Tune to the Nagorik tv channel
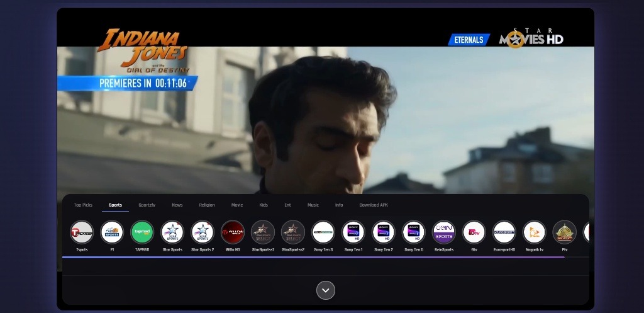Viewport: 644px width, 313px height. point(535,232)
